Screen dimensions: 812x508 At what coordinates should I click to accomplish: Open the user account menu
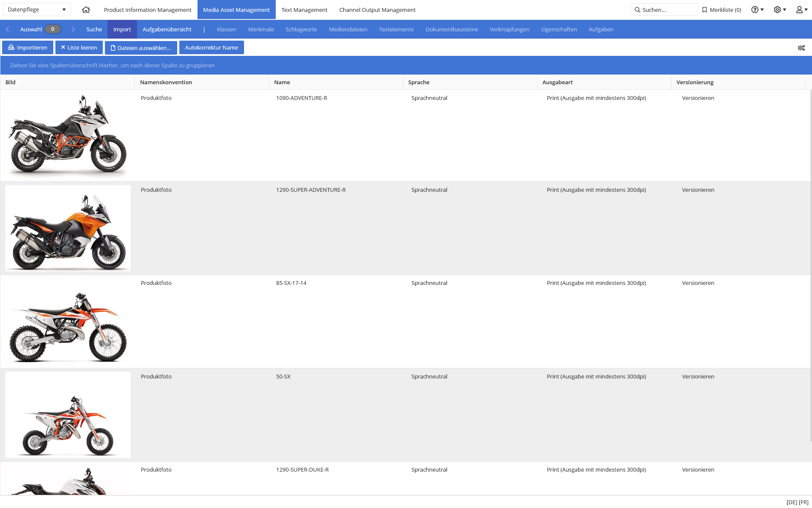pyautogui.click(x=801, y=9)
